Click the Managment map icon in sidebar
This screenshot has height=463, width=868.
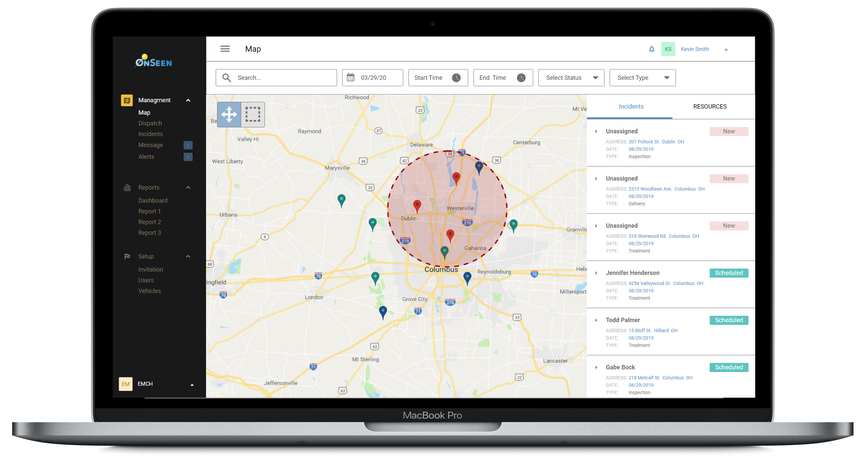click(127, 100)
